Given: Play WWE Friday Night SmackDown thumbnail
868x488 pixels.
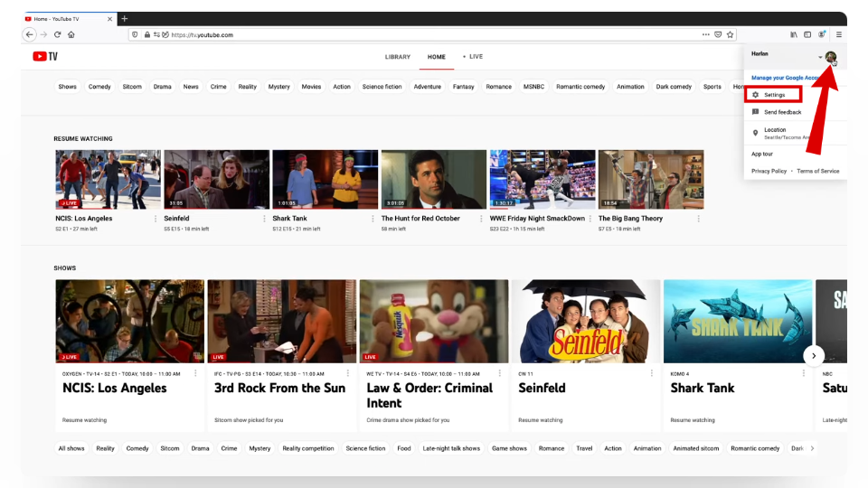Looking at the screenshot, I should tap(542, 179).
